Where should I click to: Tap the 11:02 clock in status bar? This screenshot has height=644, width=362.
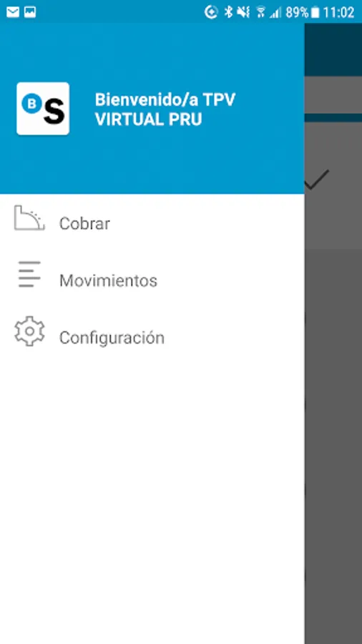[338, 13]
